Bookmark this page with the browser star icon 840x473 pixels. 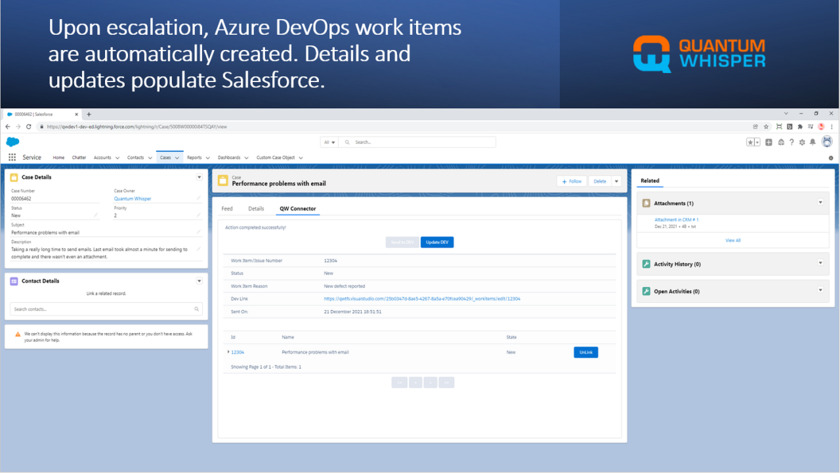766,127
